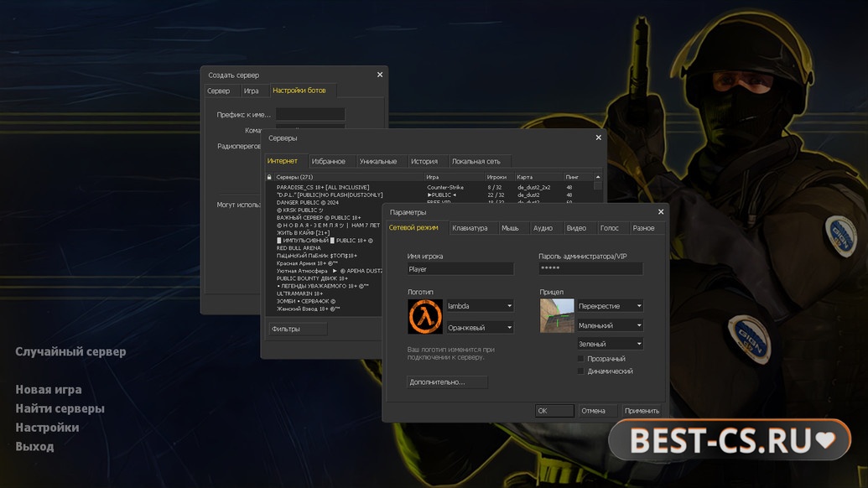Screen dimensions: 868x488
Task: Click the Пароль администратора/VIP field
Action: pos(590,269)
